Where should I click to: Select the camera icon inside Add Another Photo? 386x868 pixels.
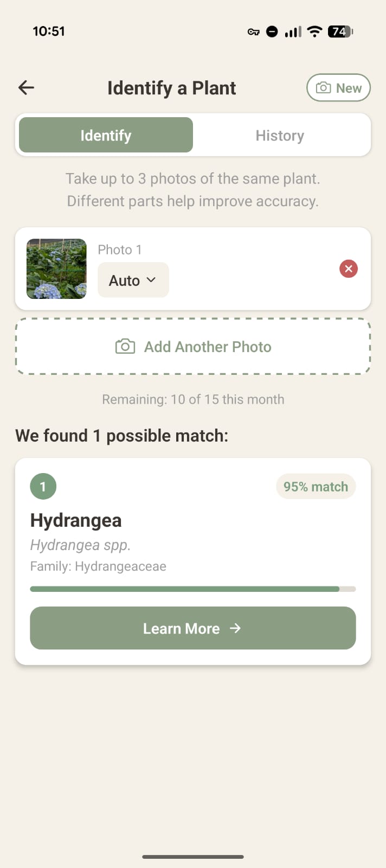click(x=125, y=346)
